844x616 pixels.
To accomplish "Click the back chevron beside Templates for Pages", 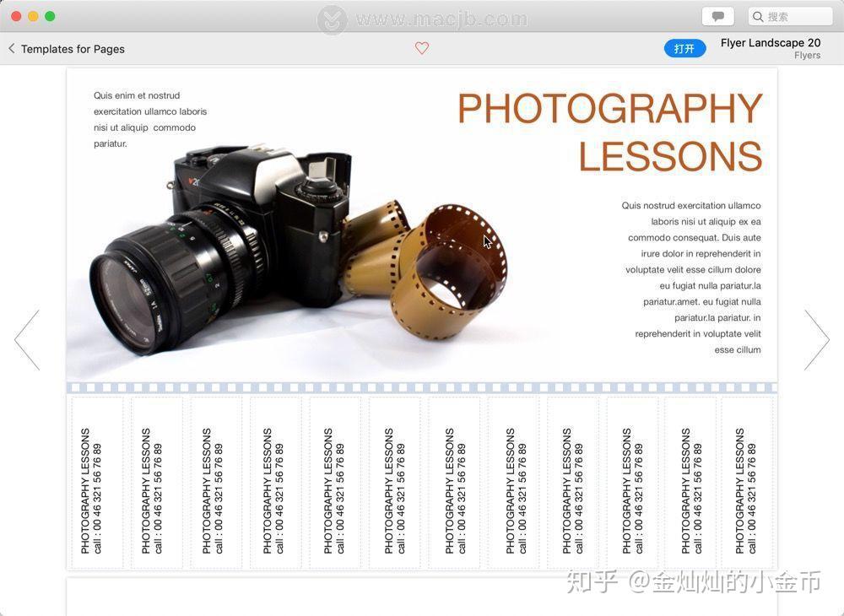I will (x=11, y=49).
